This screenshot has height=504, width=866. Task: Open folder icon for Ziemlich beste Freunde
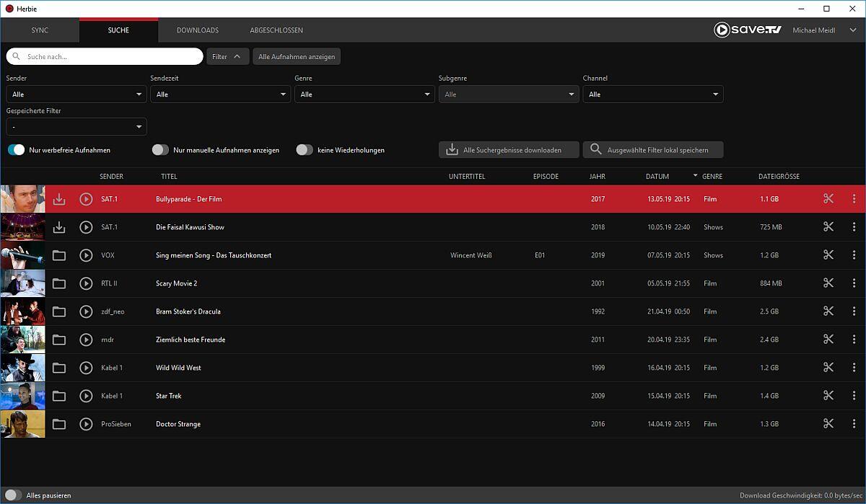[59, 340]
